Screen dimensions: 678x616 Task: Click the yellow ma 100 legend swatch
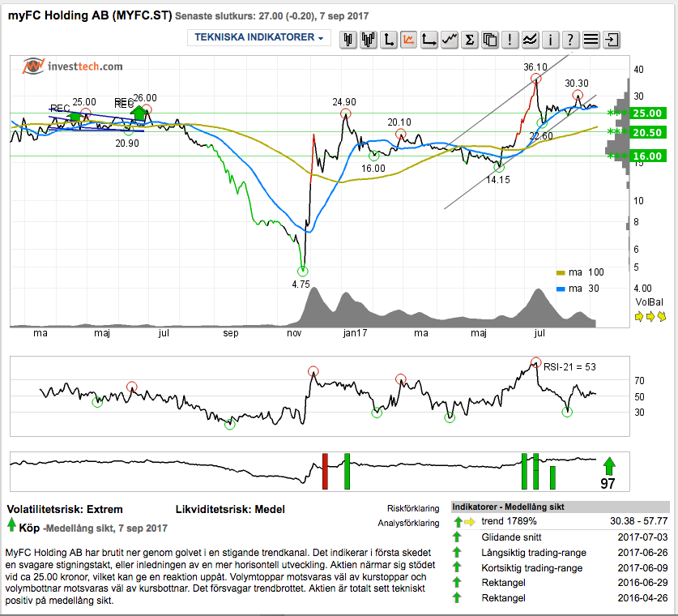(561, 273)
